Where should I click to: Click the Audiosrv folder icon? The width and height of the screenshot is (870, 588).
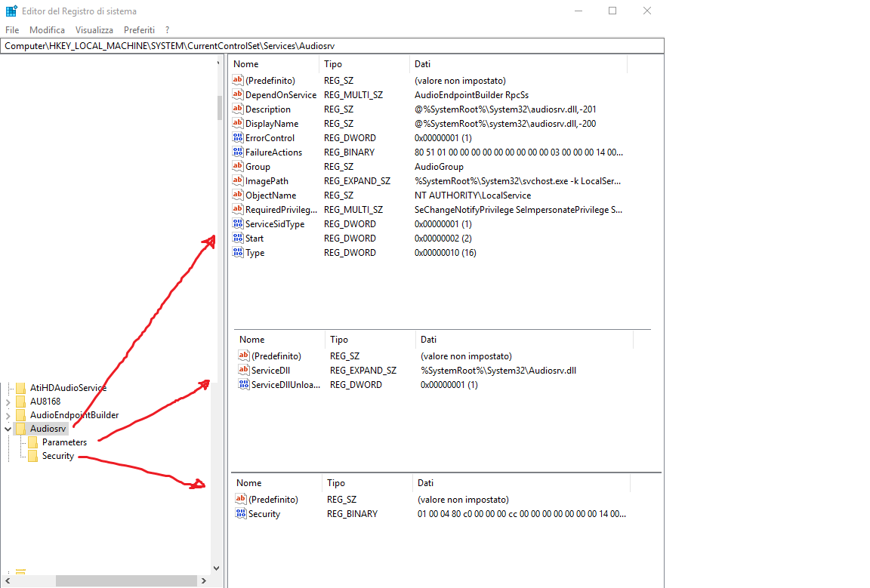point(21,428)
